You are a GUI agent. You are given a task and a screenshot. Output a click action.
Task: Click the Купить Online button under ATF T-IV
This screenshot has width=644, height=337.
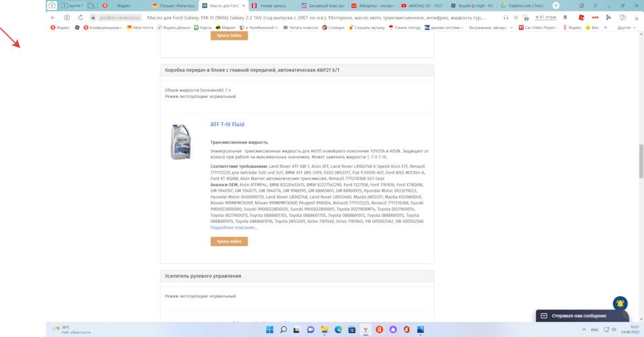tap(229, 241)
